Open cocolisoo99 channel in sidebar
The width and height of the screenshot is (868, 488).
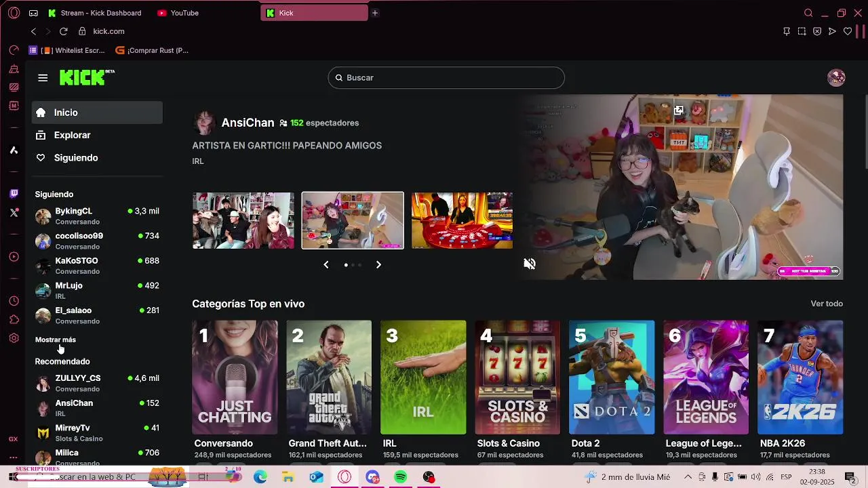coord(97,241)
